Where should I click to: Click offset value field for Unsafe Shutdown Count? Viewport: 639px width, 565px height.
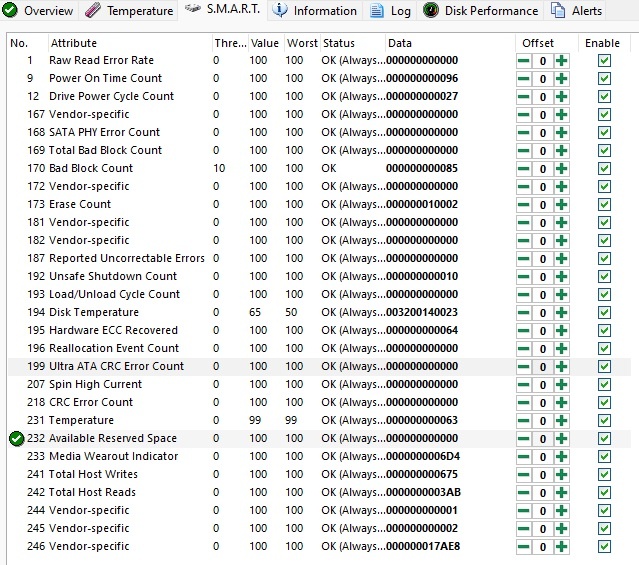(542, 277)
